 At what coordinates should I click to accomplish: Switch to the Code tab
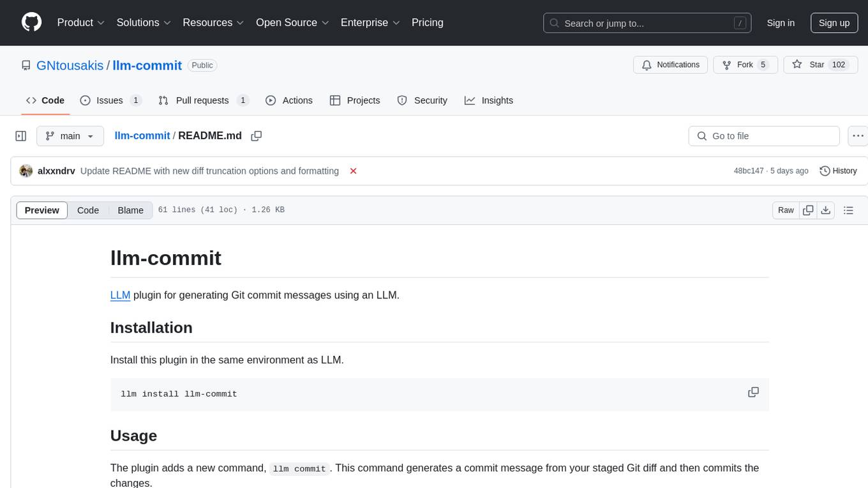(45, 100)
